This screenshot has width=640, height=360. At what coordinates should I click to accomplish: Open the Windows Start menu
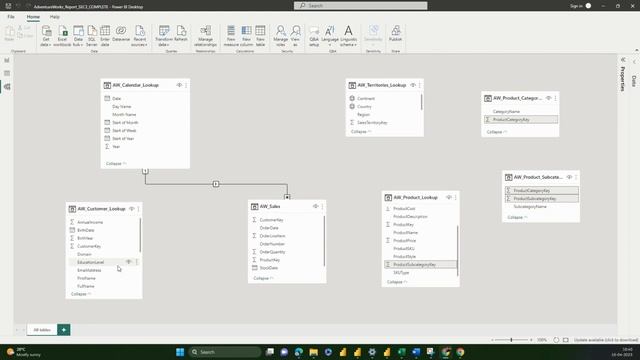tap(180, 352)
